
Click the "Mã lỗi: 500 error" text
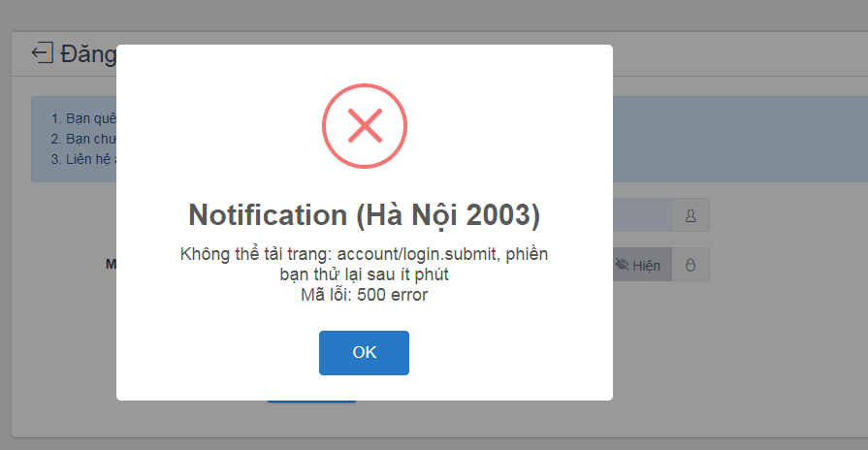pyautogui.click(x=365, y=295)
